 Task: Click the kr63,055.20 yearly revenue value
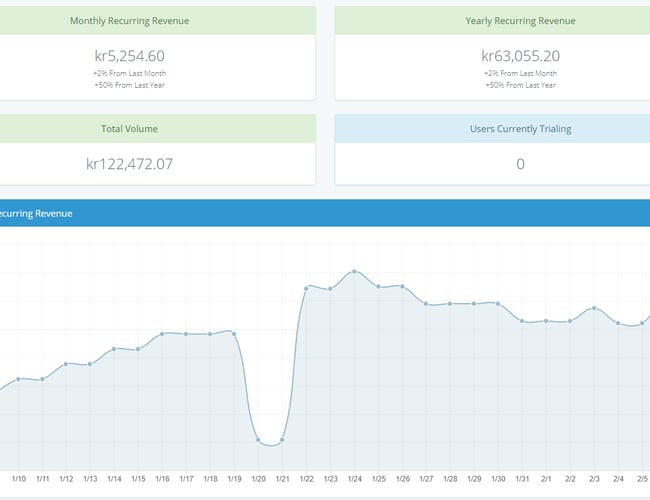(520, 55)
